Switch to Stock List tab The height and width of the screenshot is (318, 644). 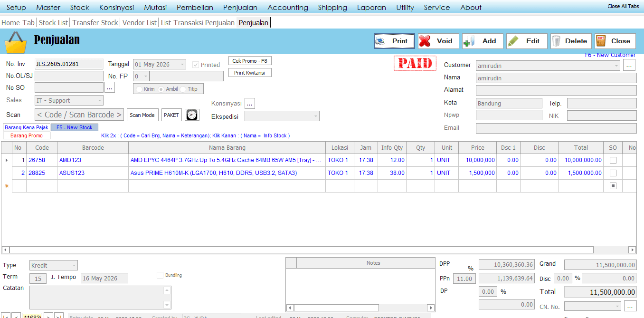(x=53, y=22)
